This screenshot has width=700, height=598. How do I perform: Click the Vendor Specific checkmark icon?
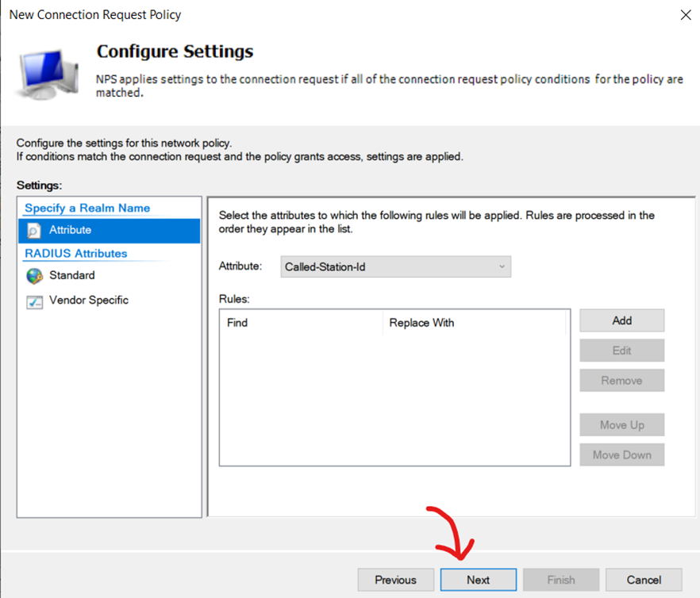point(34,301)
